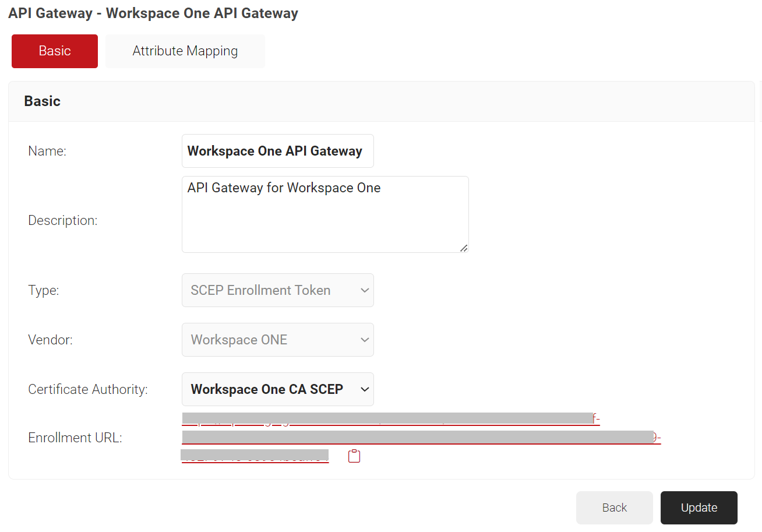Click the 'Vendor:' label

click(x=51, y=340)
